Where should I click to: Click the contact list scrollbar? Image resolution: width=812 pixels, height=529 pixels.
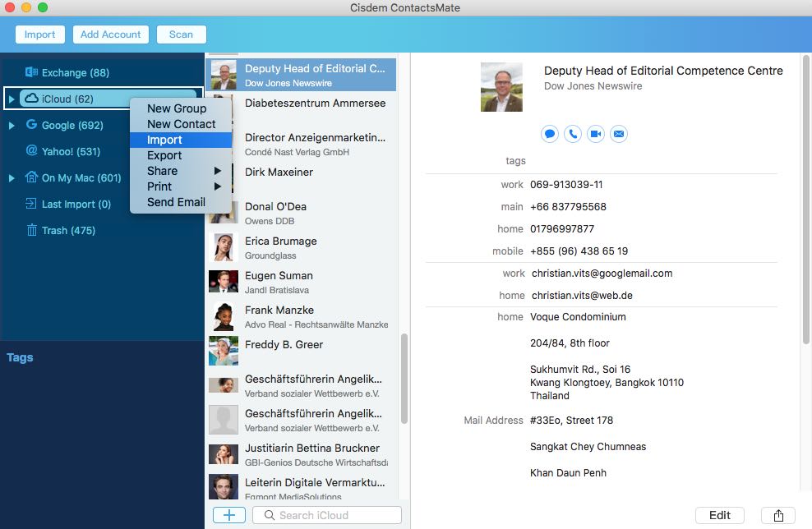point(404,379)
